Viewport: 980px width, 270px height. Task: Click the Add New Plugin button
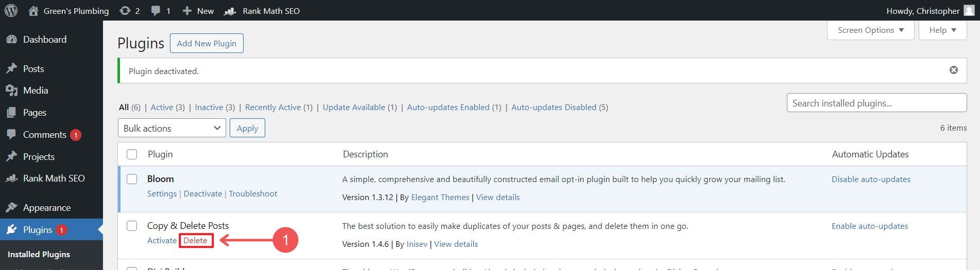pyautogui.click(x=207, y=44)
